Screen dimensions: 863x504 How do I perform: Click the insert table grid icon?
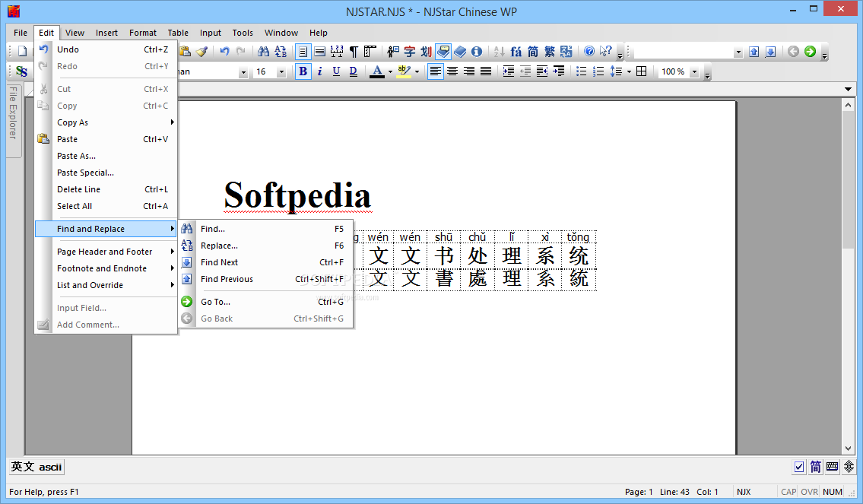click(x=641, y=71)
